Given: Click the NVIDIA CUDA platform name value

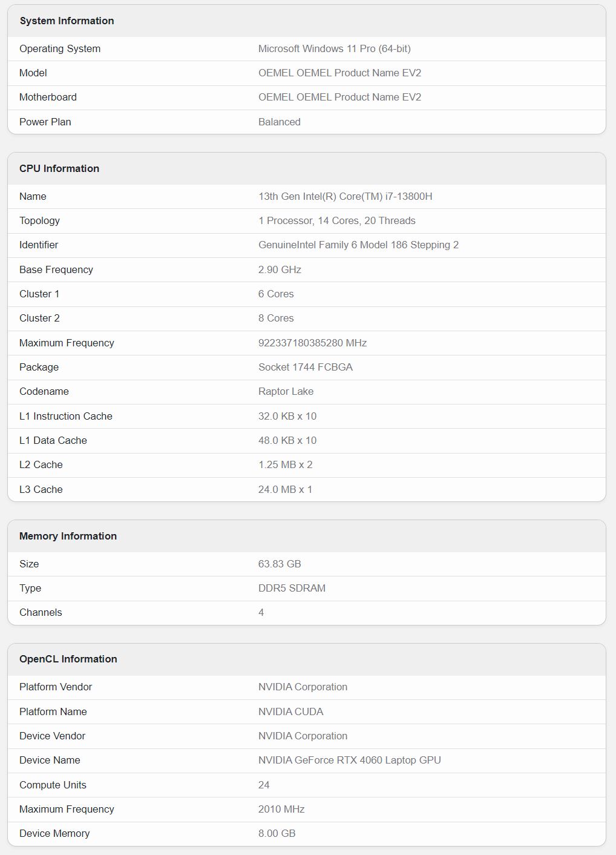Looking at the screenshot, I should [x=290, y=711].
